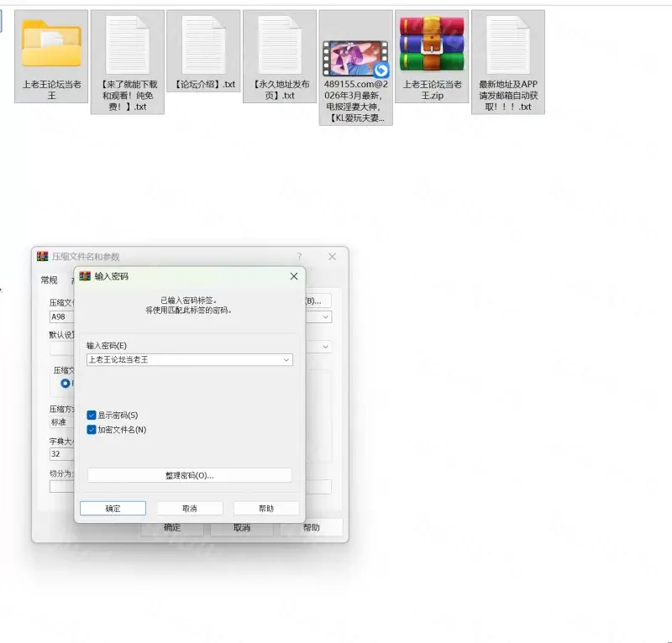Expand the archive name dropdown in the background dialog
The width and height of the screenshot is (672, 643).
pos(326,317)
